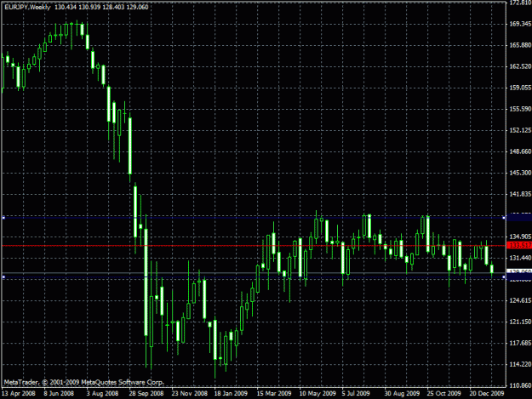The height and width of the screenshot is (399, 532).
Task: Click the 130.939 high price value
Action: point(90,7)
